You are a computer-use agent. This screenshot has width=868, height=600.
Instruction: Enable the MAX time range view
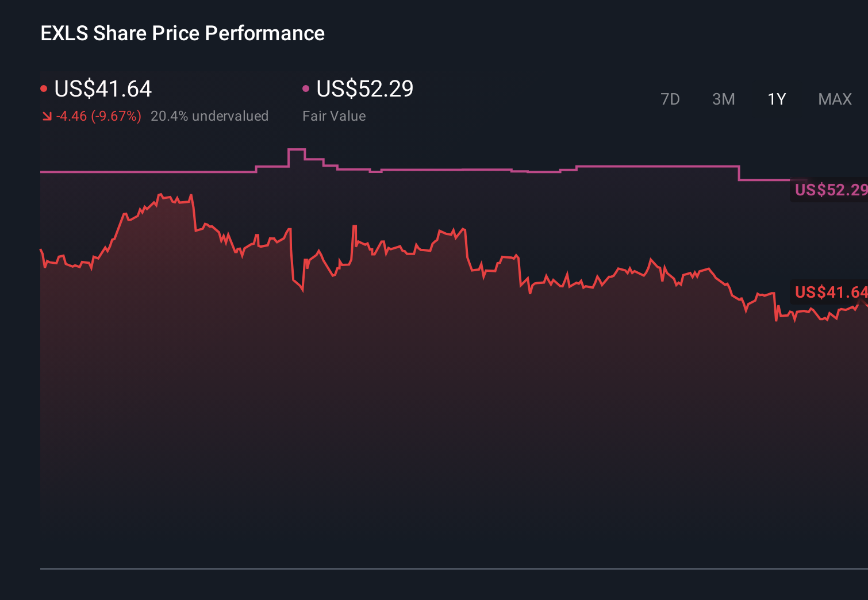pyautogui.click(x=834, y=99)
